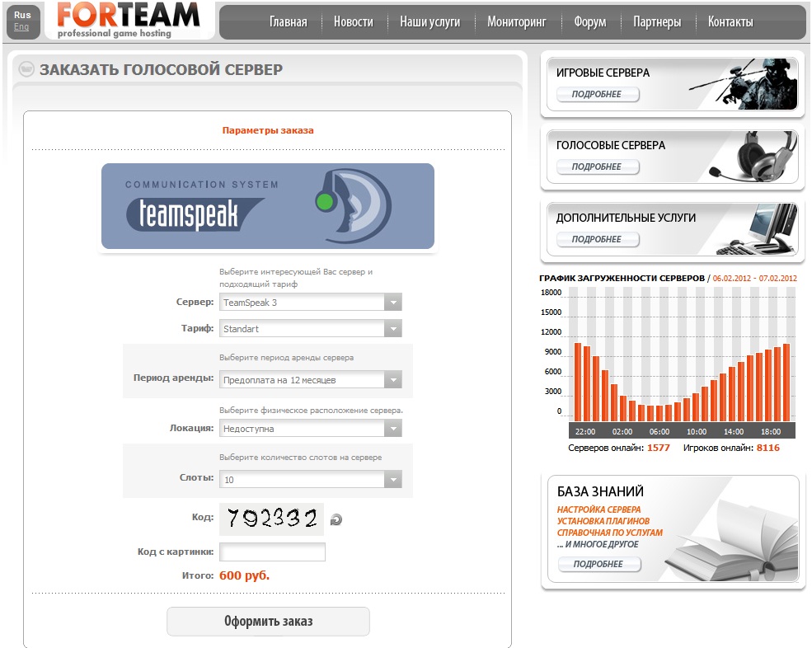This screenshot has height=648, width=812.
Task: Click the folder icon beside the page heading
Action: point(26,69)
